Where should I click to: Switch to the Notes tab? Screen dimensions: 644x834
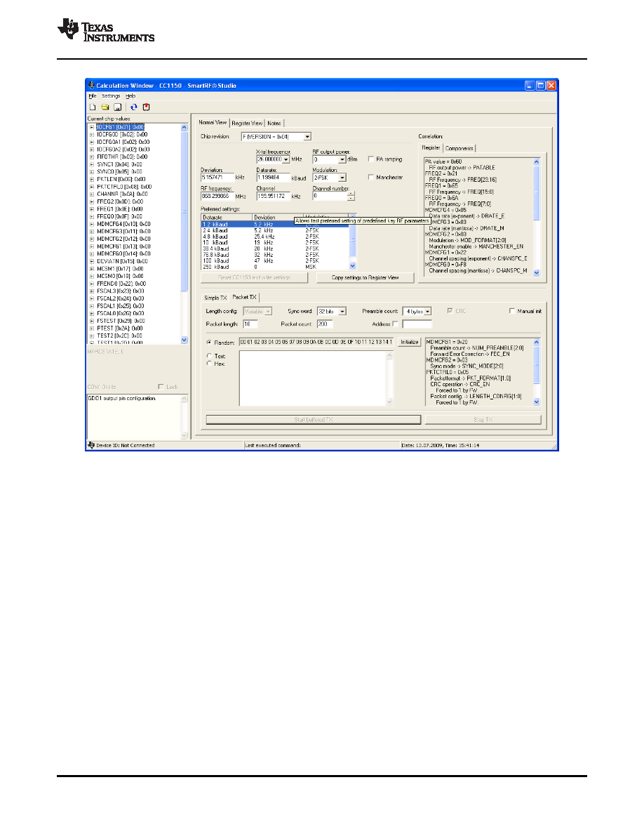click(274, 123)
